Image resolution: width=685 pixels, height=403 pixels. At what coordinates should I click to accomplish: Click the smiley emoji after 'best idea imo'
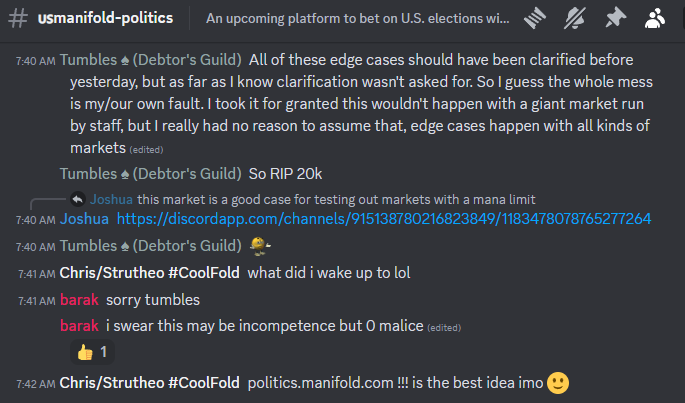(x=559, y=382)
